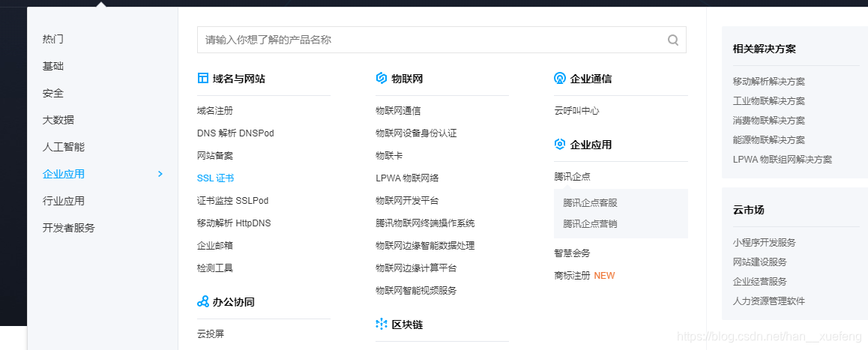
Task: Open the 智慧会务 link
Action: tap(573, 253)
